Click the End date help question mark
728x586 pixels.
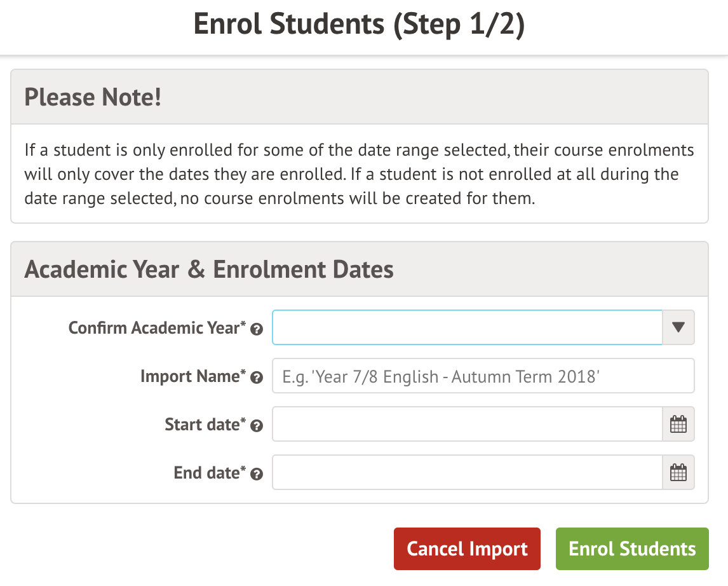(x=257, y=474)
